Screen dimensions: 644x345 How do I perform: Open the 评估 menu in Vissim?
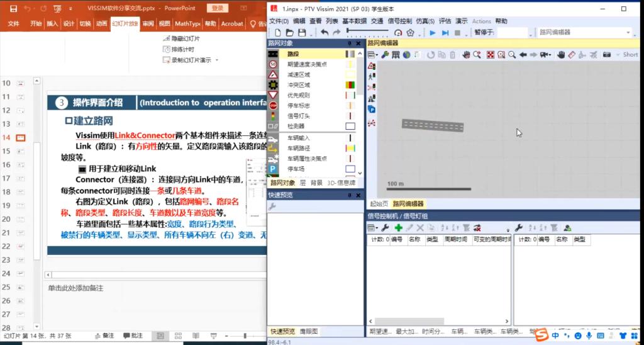445,21
